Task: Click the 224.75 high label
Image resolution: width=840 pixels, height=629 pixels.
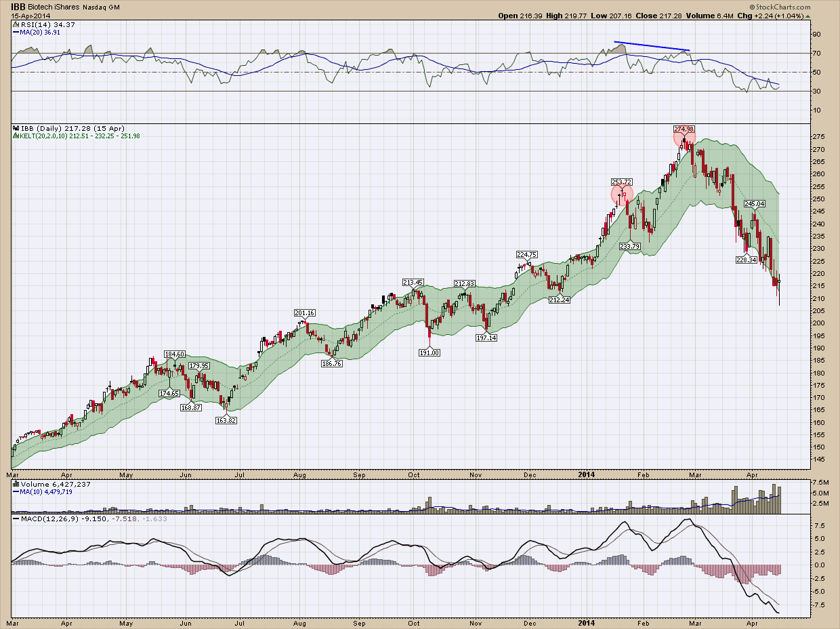Action: pos(526,255)
